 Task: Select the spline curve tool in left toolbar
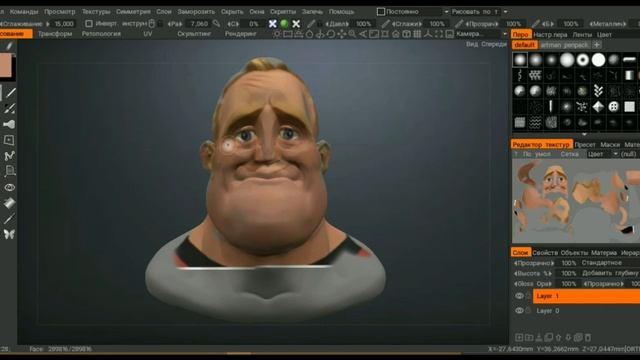tap(9, 156)
